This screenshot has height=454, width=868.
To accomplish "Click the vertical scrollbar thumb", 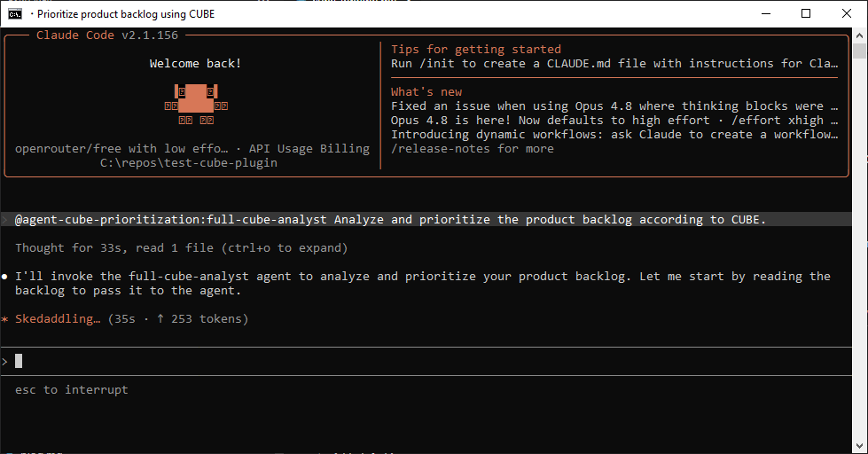I will pos(859,51).
